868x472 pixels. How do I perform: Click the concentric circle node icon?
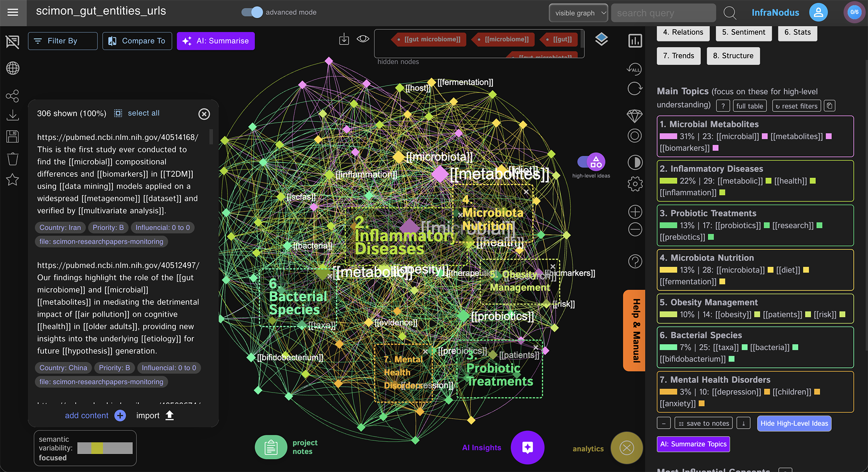[x=635, y=136]
